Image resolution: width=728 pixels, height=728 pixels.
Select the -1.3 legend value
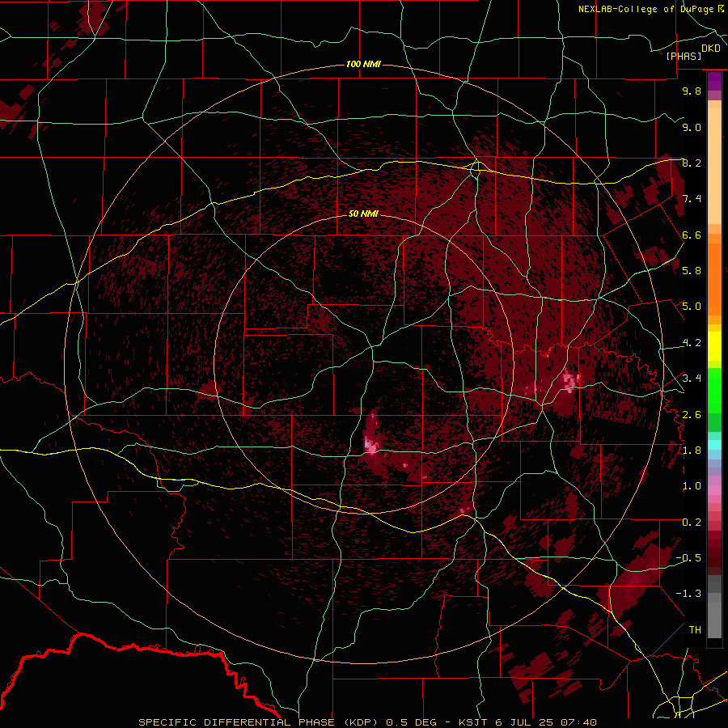click(x=688, y=594)
